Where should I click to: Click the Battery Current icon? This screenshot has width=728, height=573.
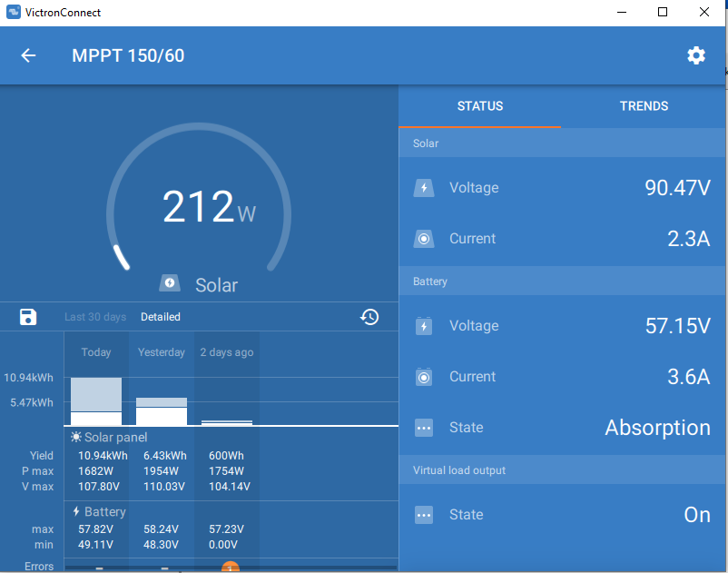[x=424, y=377]
